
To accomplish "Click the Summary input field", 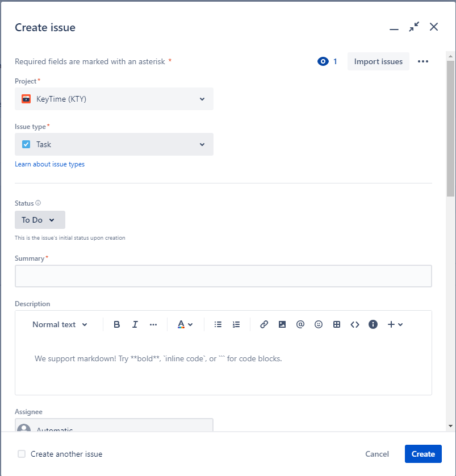I will [223, 276].
